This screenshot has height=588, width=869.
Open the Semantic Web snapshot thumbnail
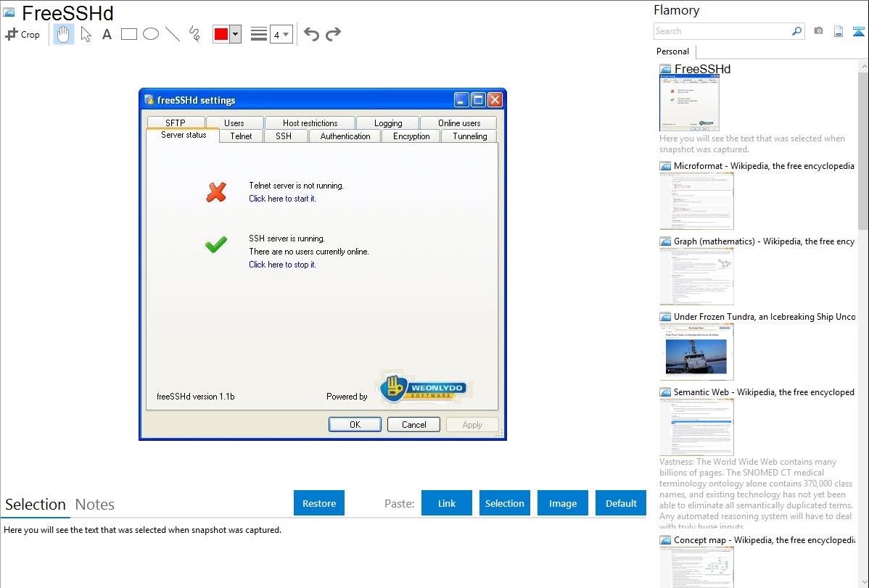[696, 427]
